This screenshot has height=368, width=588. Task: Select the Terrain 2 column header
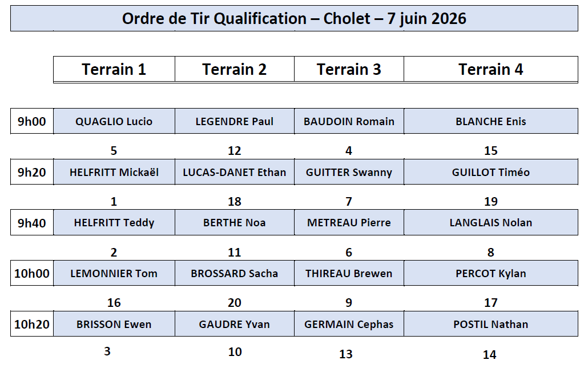click(235, 69)
